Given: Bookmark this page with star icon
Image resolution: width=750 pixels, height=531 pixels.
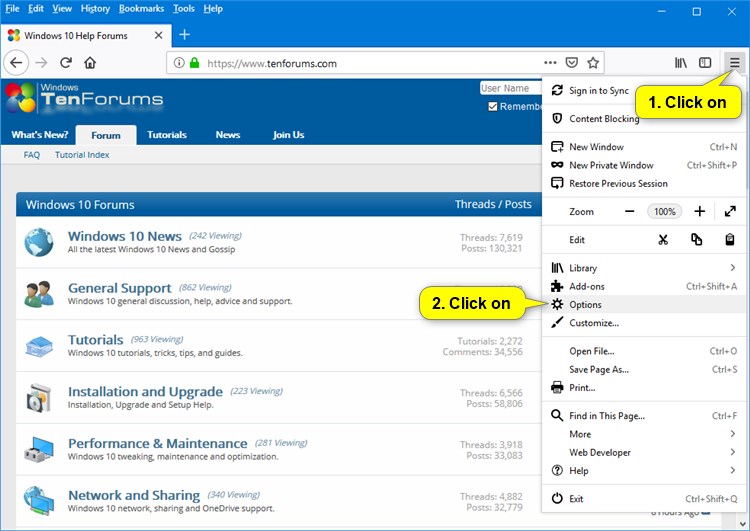Looking at the screenshot, I should 593,63.
